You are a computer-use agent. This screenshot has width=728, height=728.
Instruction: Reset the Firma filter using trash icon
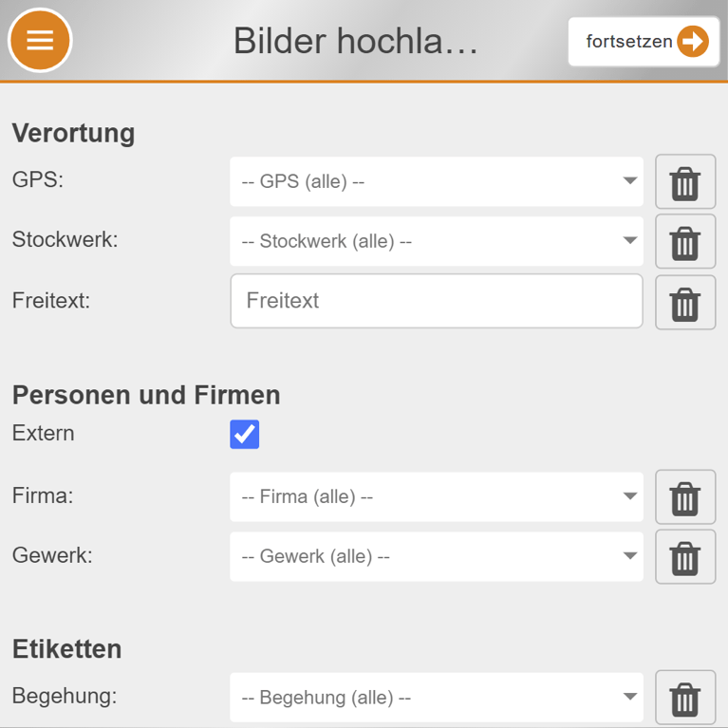coord(685,497)
